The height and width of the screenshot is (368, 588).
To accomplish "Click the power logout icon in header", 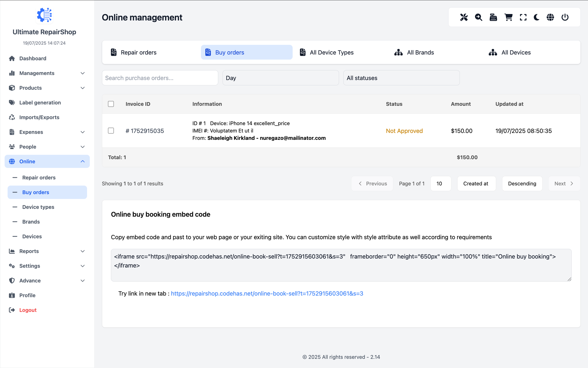I will [x=565, y=17].
